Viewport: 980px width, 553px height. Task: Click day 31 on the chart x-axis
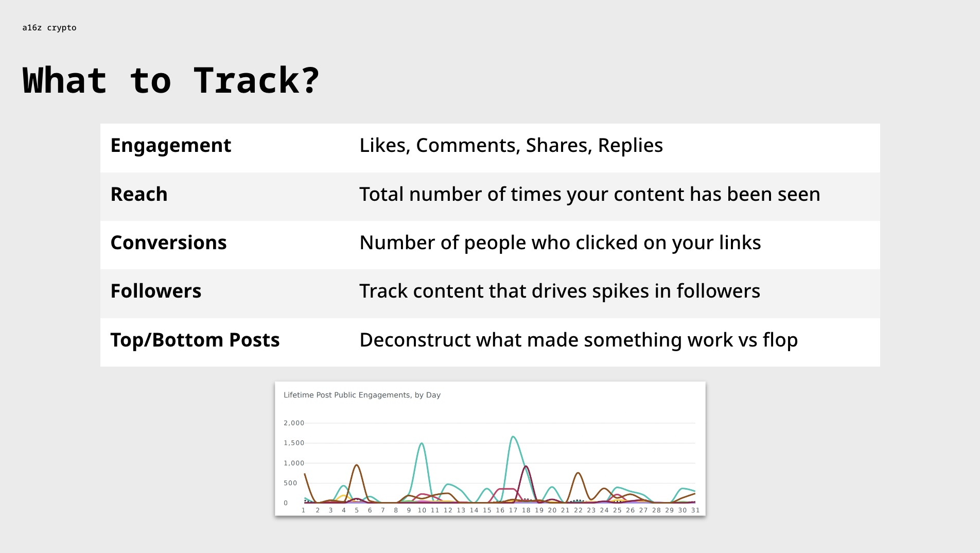[x=695, y=510]
